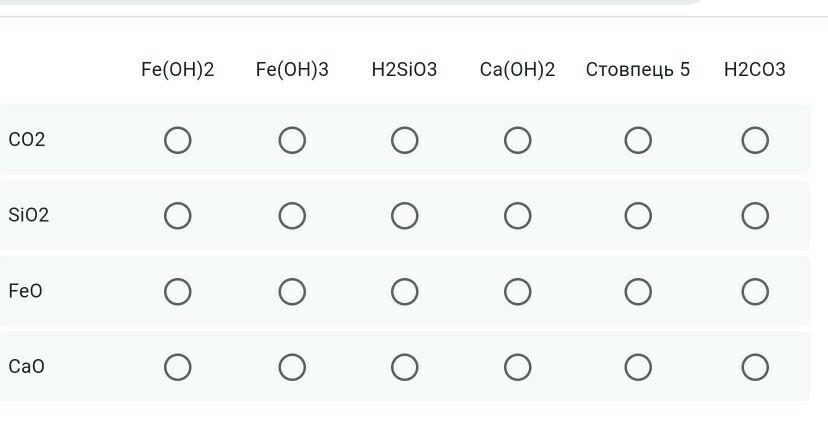
Task: Select H2CO3 in the SiO2 row
Action: [755, 216]
